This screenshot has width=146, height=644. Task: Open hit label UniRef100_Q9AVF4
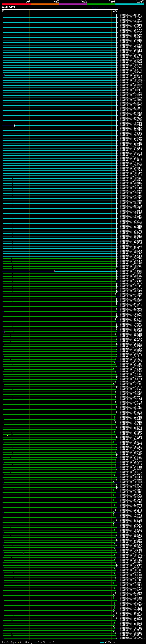[x=131, y=50]
